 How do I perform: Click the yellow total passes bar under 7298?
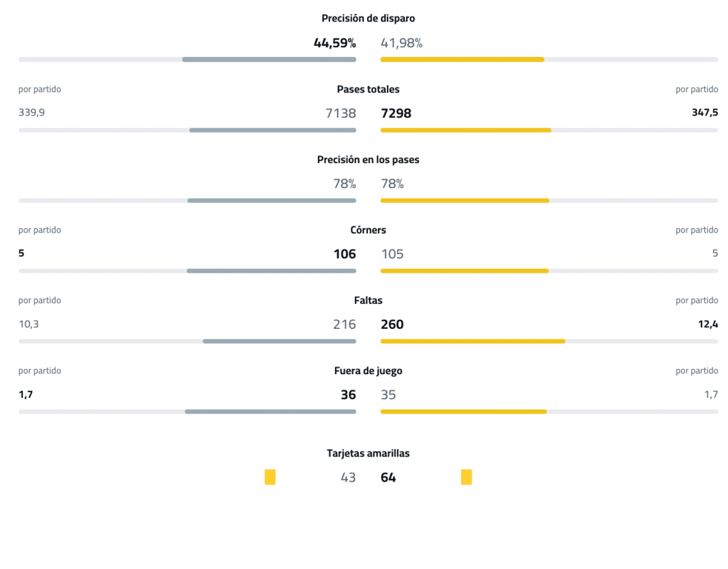[x=466, y=130]
